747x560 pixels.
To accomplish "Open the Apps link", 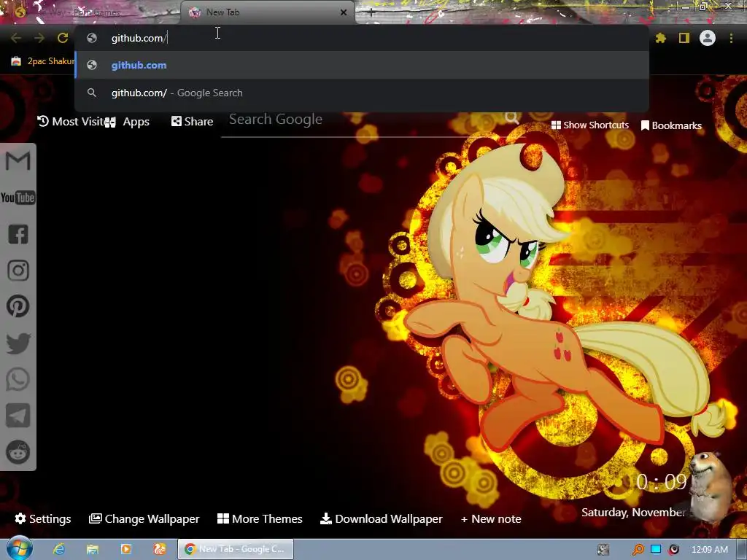I will (127, 122).
